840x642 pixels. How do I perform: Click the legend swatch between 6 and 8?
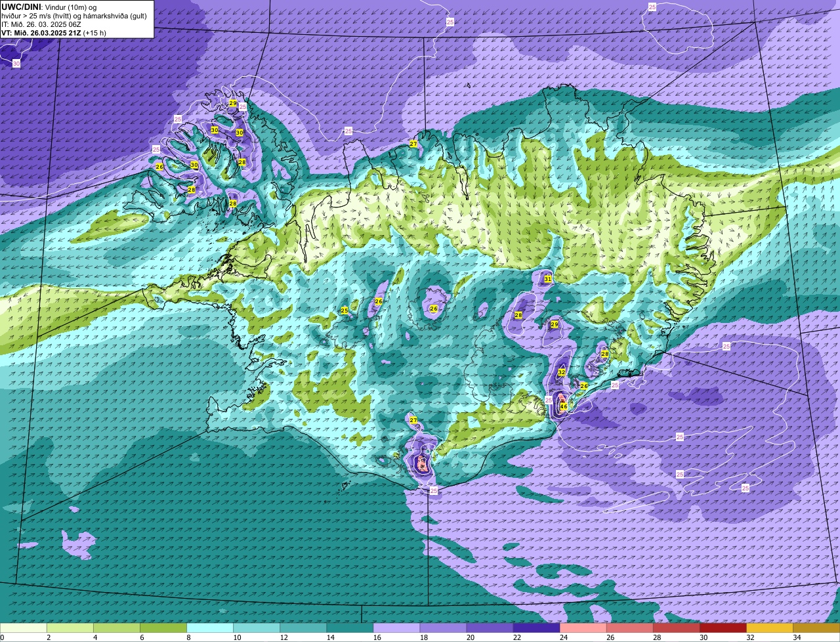click(163, 628)
